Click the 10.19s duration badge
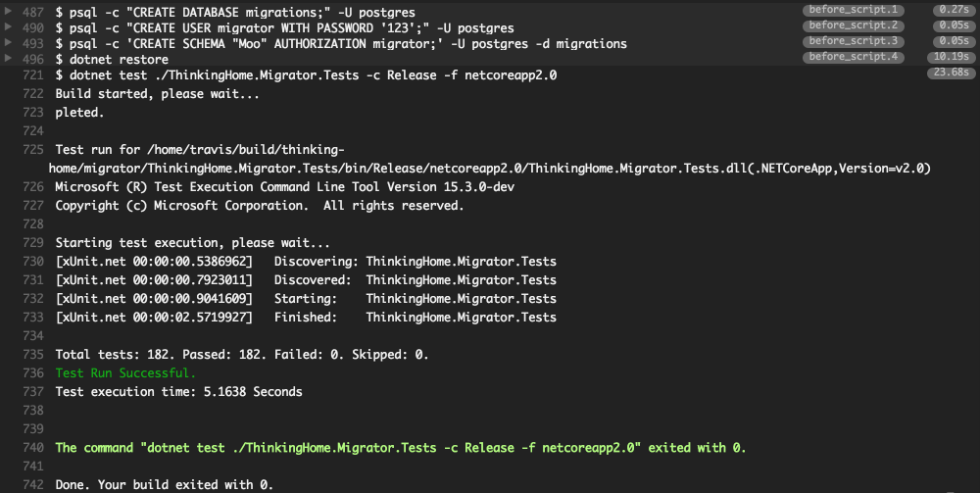The height and width of the screenshot is (493, 980). point(949,58)
